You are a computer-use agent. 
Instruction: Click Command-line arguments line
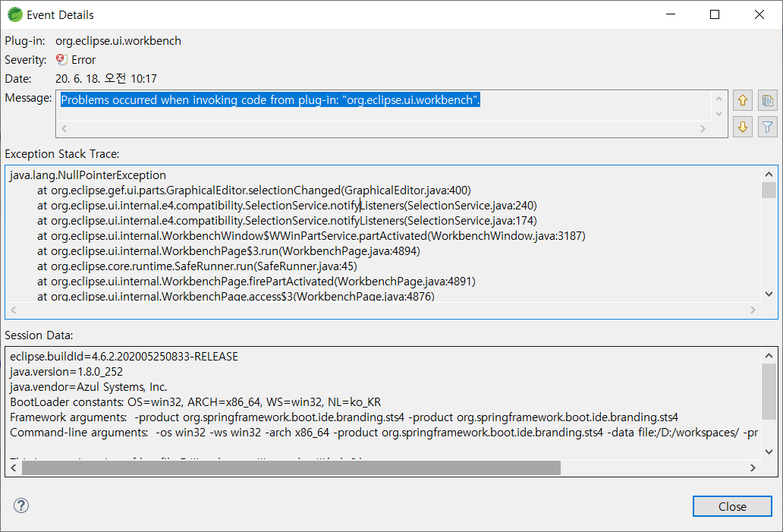(x=384, y=432)
